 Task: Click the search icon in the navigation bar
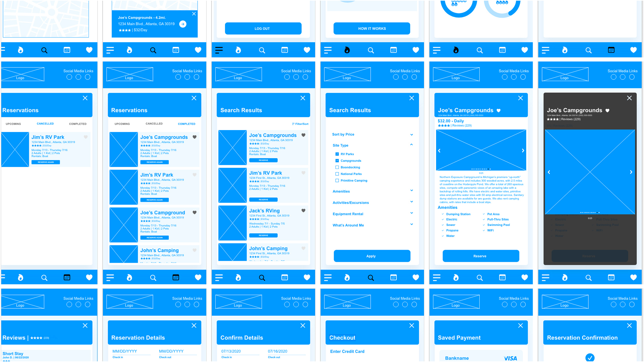click(44, 50)
